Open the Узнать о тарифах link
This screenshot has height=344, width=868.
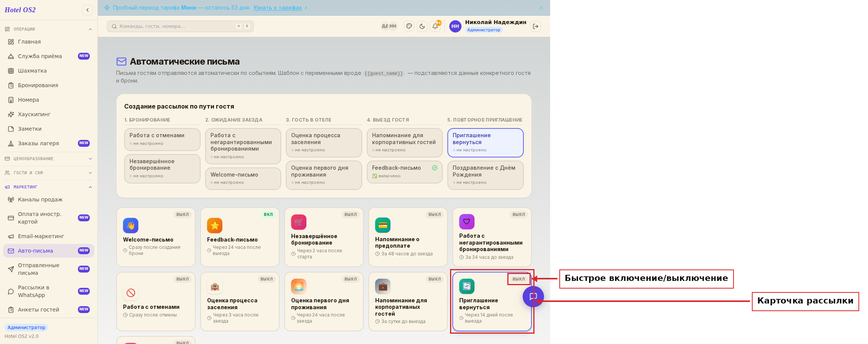[277, 8]
